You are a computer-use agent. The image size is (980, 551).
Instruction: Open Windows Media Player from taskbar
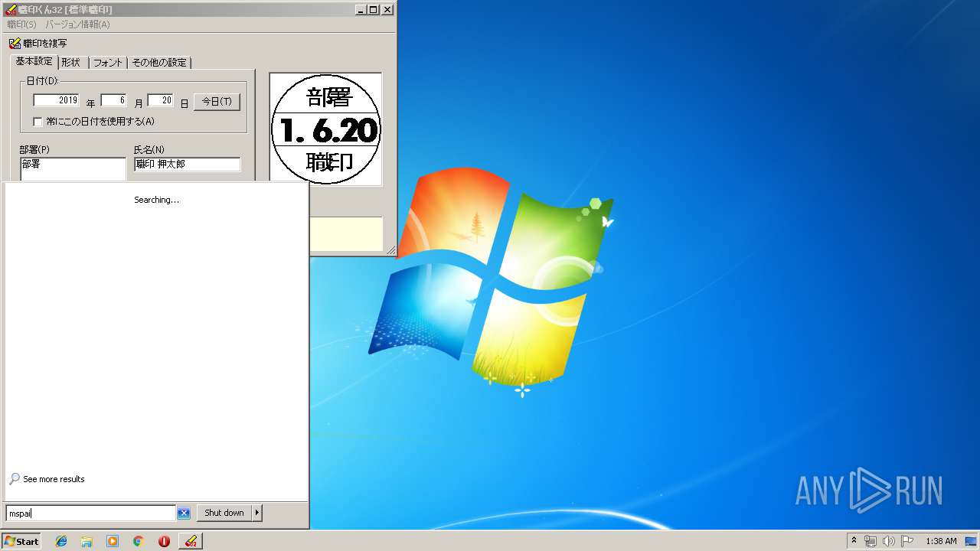point(113,541)
